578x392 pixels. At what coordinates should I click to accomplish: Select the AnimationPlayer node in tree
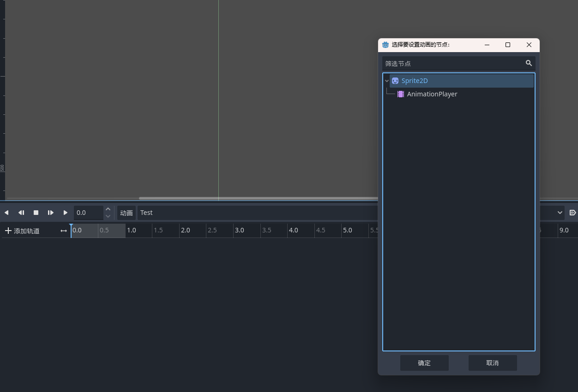(432, 94)
